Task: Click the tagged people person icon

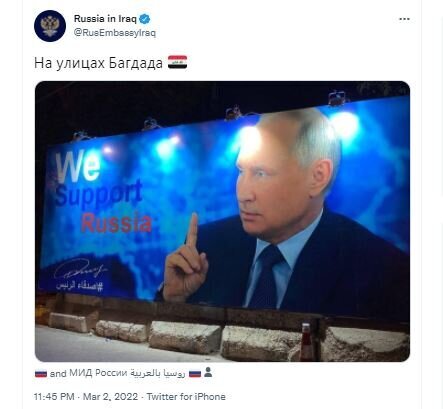Action: coord(208,372)
